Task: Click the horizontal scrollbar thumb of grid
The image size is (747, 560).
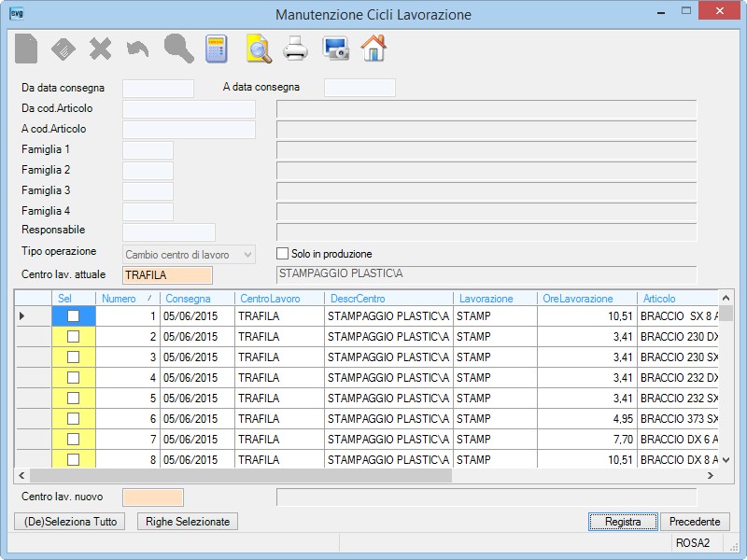Action: pos(241,475)
